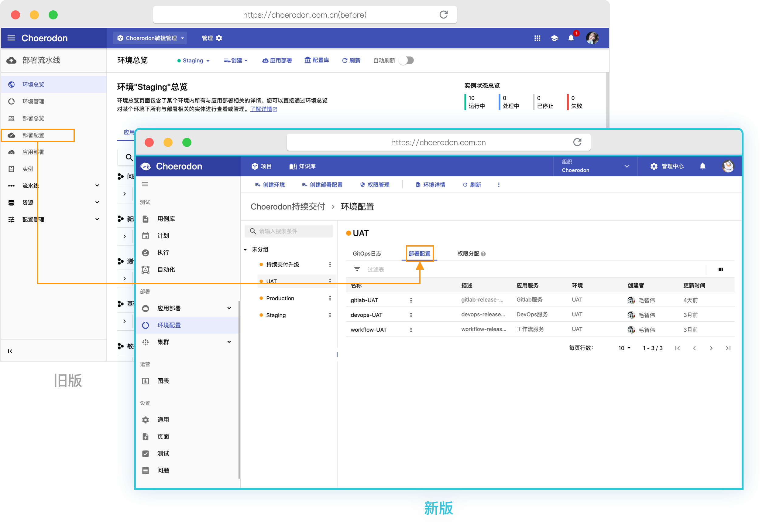The height and width of the screenshot is (532, 773).
Task: Go to last page in table pagination
Action: (x=728, y=348)
